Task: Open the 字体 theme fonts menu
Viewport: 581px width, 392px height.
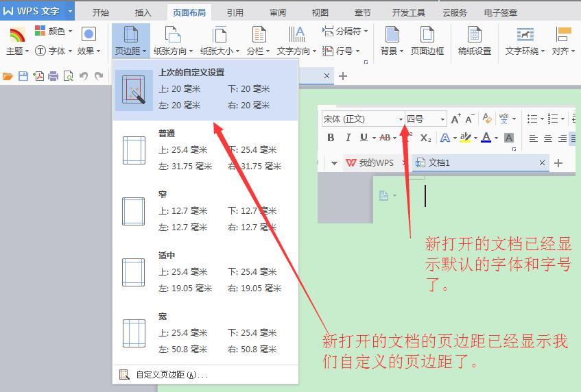Action: 53,51
